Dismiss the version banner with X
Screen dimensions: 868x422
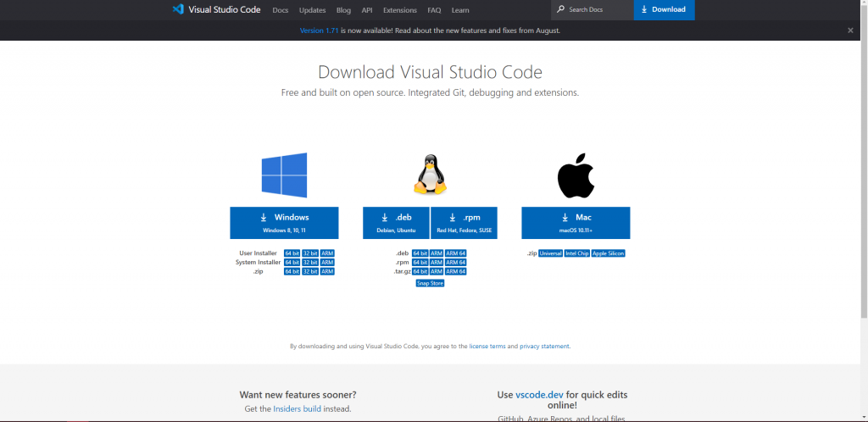850,31
